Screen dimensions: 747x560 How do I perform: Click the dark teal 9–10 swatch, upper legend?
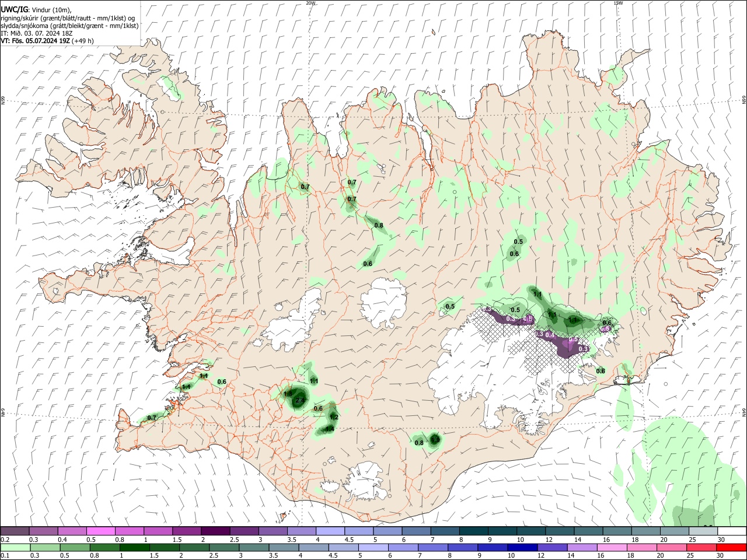pos(501,531)
